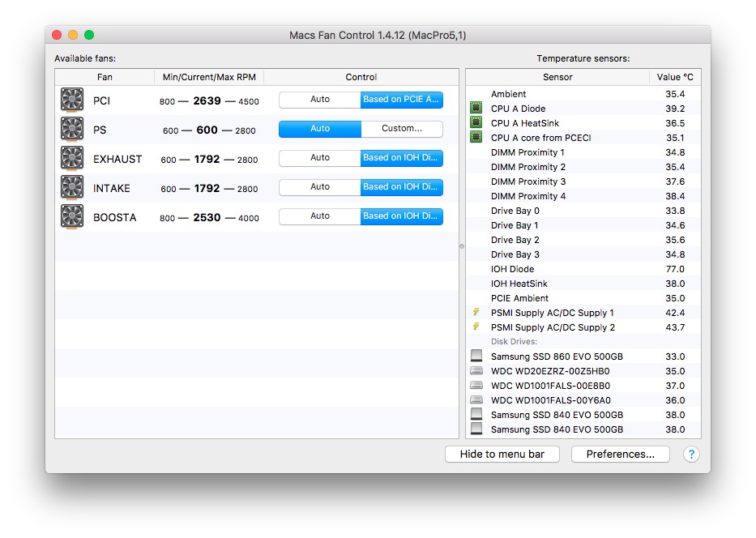Click the CPU A HeatSink chip icon
This screenshot has width=756, height=538.
pos(476,122)
